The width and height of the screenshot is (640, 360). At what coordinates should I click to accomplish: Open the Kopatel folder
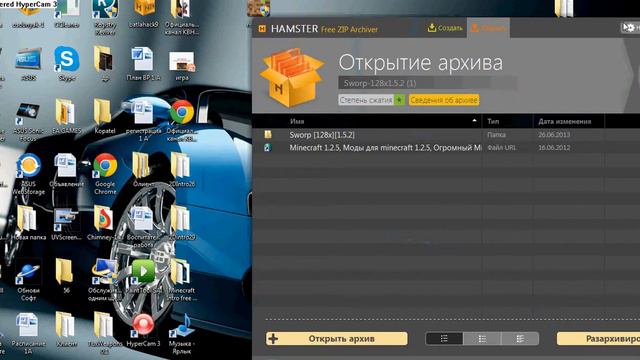pos(104,116)
